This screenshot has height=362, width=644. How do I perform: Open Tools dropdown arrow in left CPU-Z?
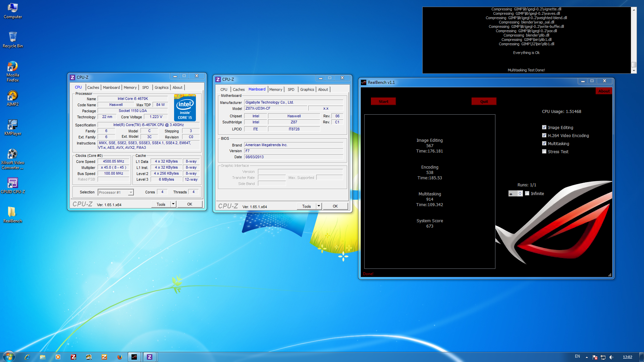pyautogui.click(x=173, y=204)
